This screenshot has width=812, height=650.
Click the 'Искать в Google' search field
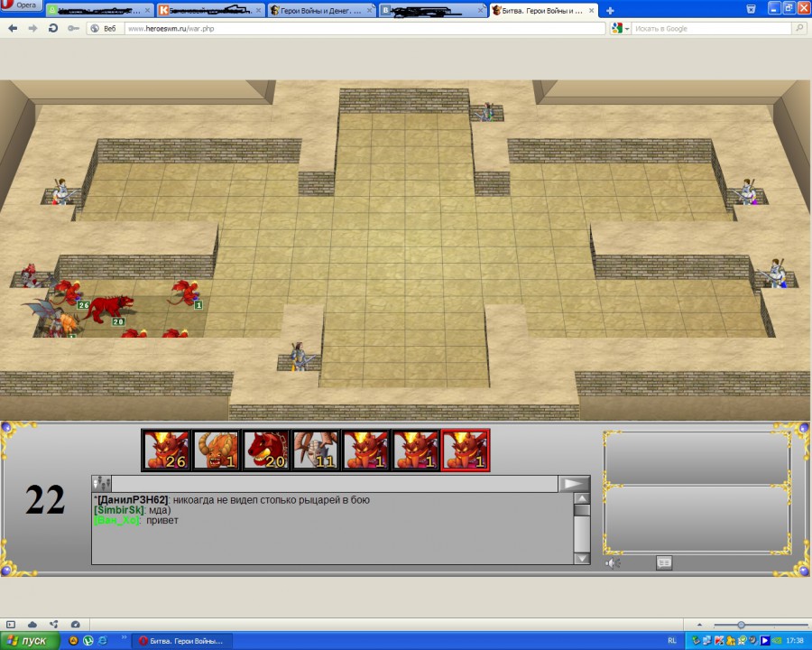coord(712,29)
